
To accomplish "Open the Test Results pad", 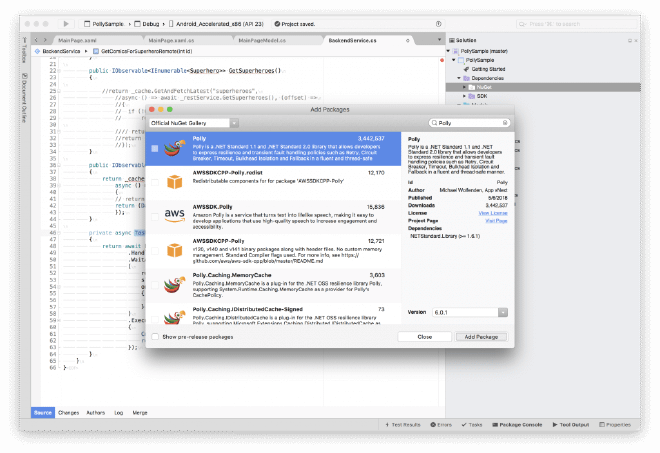I will tap(403, 425).
